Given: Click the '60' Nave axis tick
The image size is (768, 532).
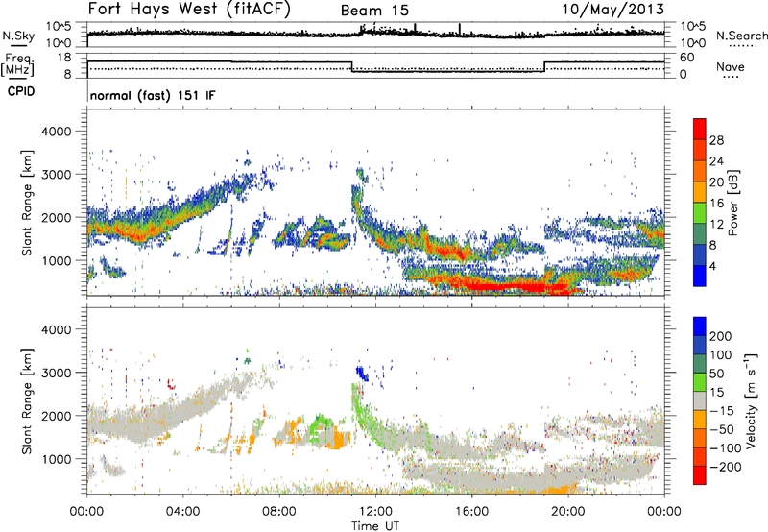Looking at the screenshot, I should [686, 58].
